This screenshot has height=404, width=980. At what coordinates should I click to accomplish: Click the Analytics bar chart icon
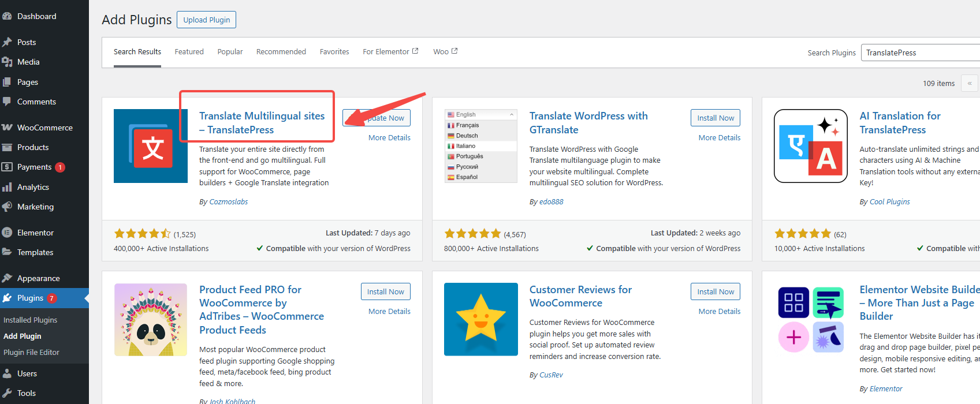coord(7,187)
